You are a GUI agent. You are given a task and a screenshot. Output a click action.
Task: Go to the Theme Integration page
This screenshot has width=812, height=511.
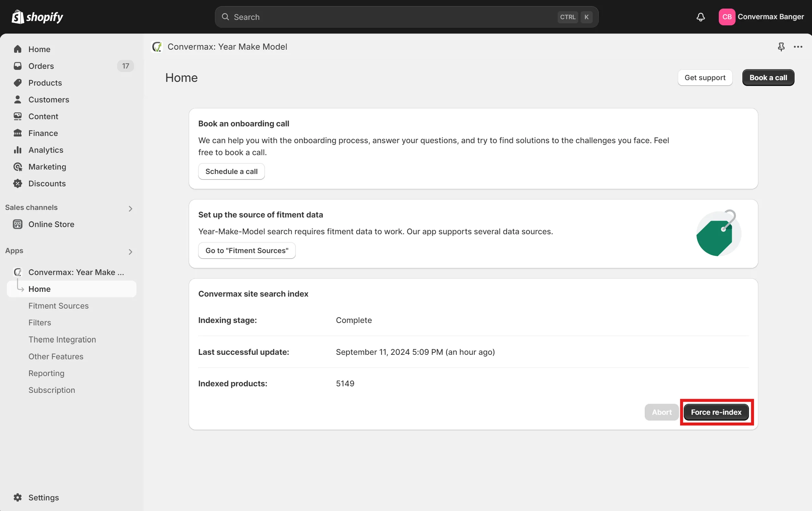tap(62, 339)
